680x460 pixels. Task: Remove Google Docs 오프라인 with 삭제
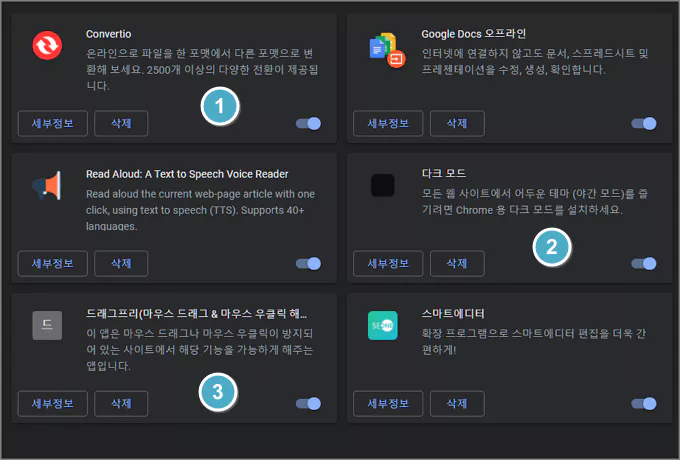click(457, 124)
